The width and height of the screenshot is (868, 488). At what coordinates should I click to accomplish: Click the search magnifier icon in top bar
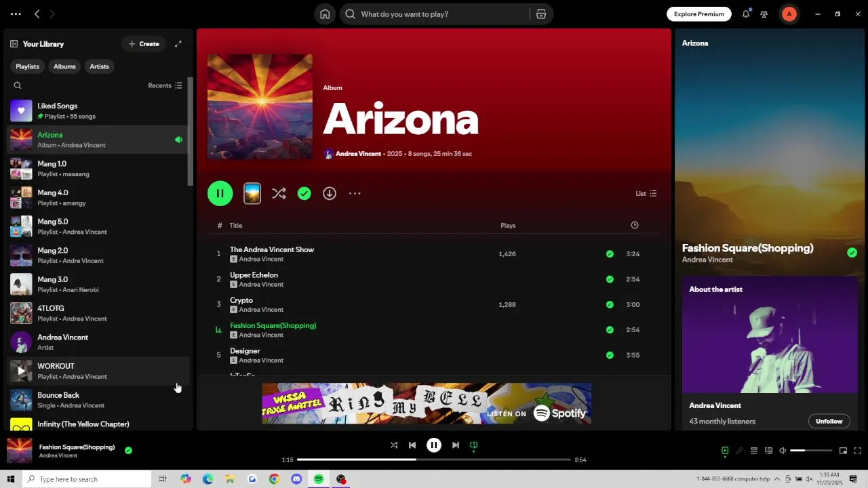point(350,14)
